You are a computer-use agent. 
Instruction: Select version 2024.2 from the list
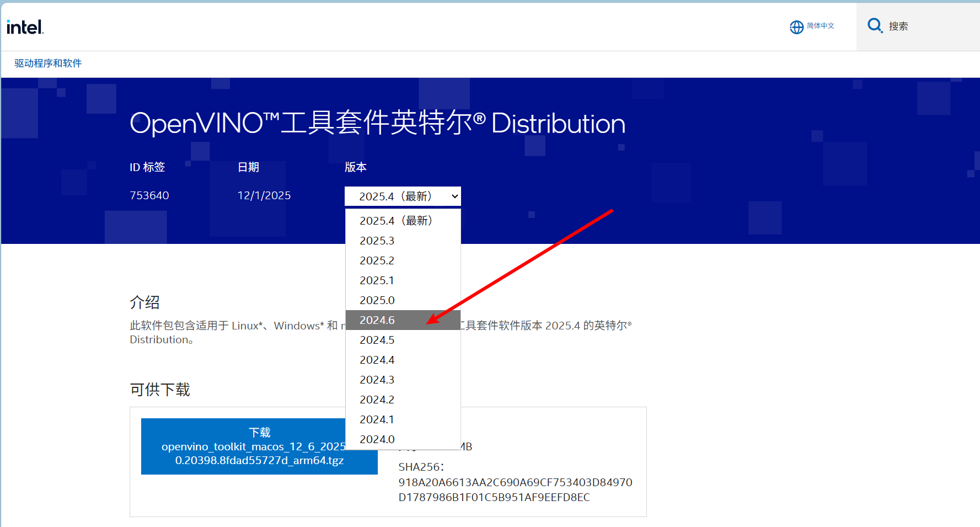pos(403,400)
